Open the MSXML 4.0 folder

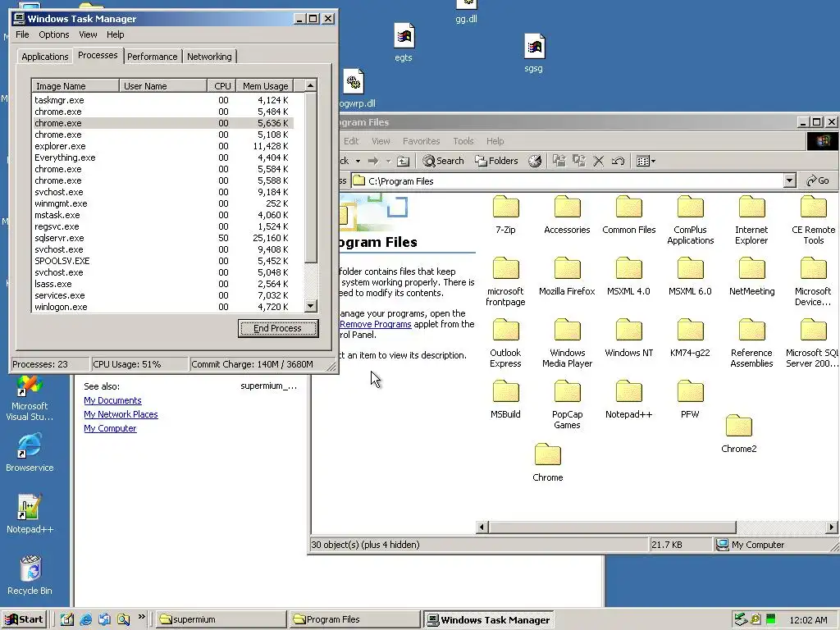pyautogui.click(x=629, y=277)
